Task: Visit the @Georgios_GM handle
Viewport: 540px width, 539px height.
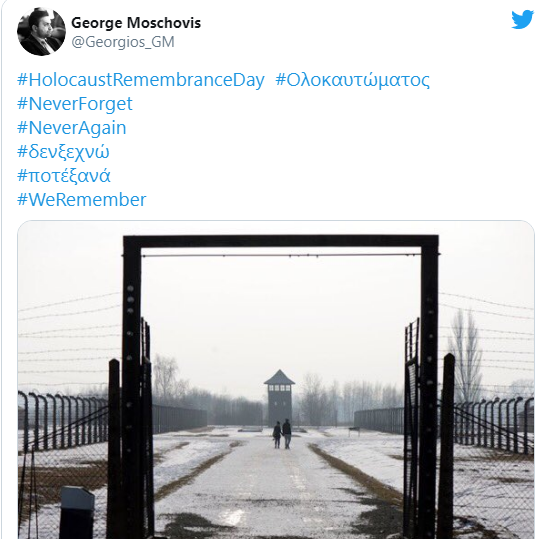Action: pyautogui.click(x=123, y=42)
